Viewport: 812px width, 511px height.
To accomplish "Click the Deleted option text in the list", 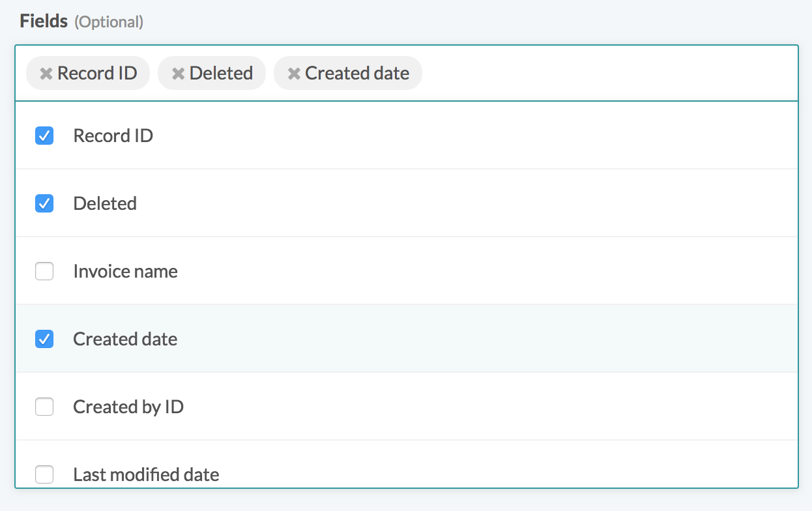I will 105,203.
